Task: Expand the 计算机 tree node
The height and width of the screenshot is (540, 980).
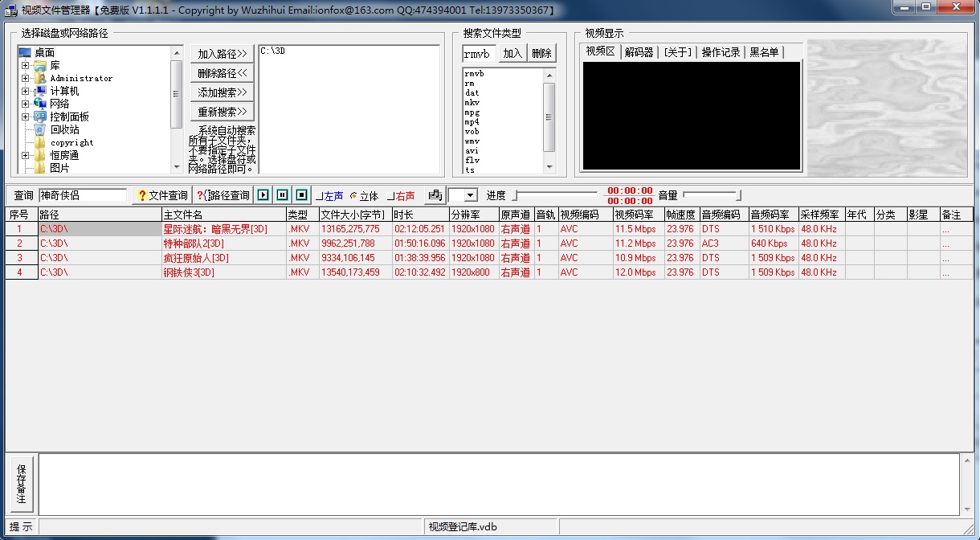Action: [25, 92]
